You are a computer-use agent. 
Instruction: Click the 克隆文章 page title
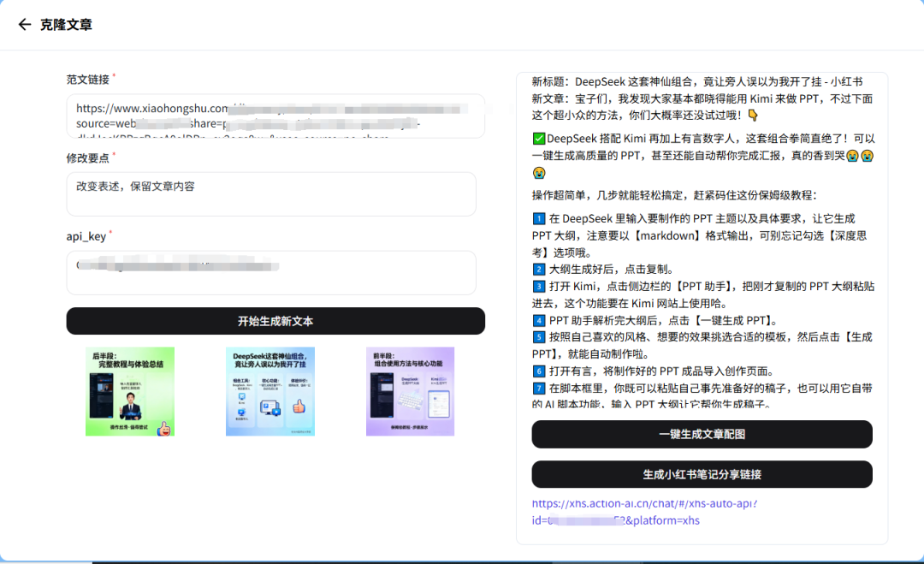point(66,24)
